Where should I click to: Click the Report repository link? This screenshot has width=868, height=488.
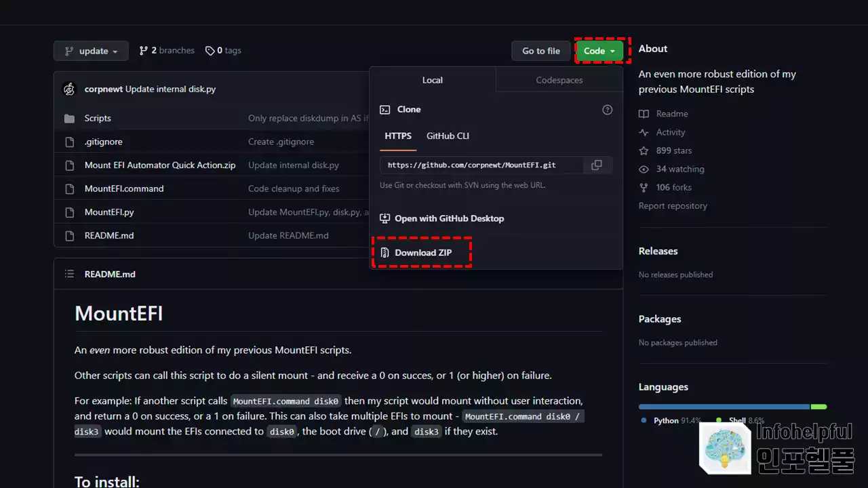[673, 206]
